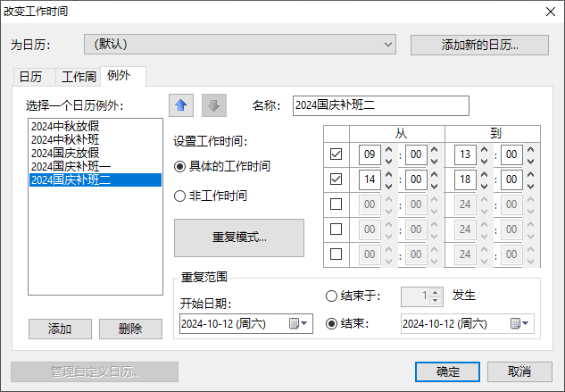Image resolution: width=565 pixels, height=392 pixels.
Task: Click the gray move-down arrow icon
Action: [x=213, y=105]
